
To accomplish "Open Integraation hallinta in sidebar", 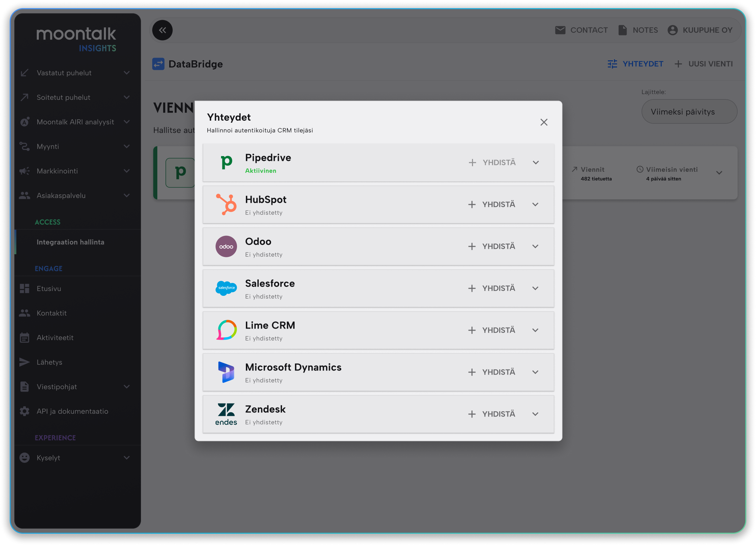I will pos(78,242).
